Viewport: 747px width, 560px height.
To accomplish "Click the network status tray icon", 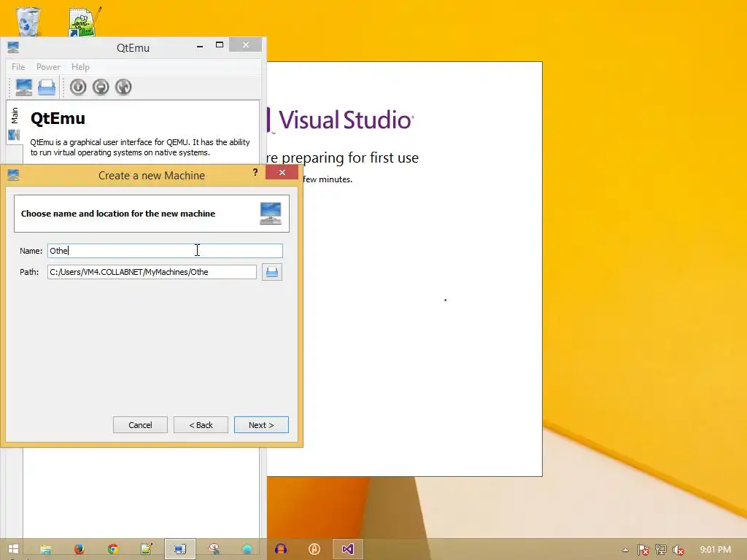I will (x=661, y=550).
